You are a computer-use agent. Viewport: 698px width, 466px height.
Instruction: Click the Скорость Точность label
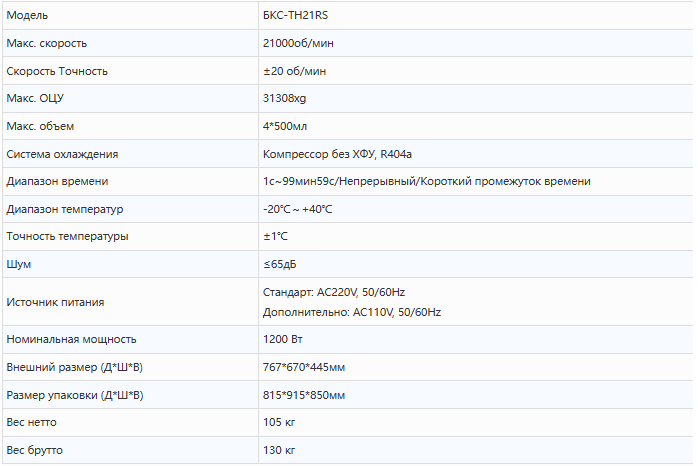(57, 71)
